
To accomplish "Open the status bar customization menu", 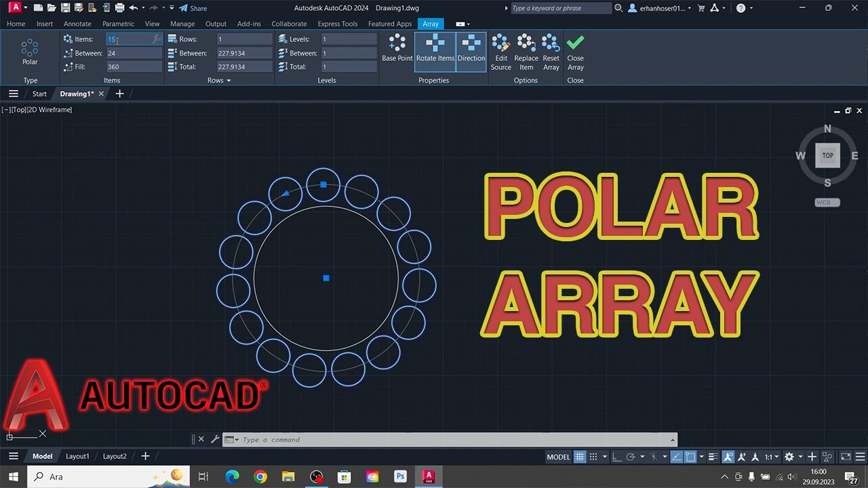I will [861, 457].
